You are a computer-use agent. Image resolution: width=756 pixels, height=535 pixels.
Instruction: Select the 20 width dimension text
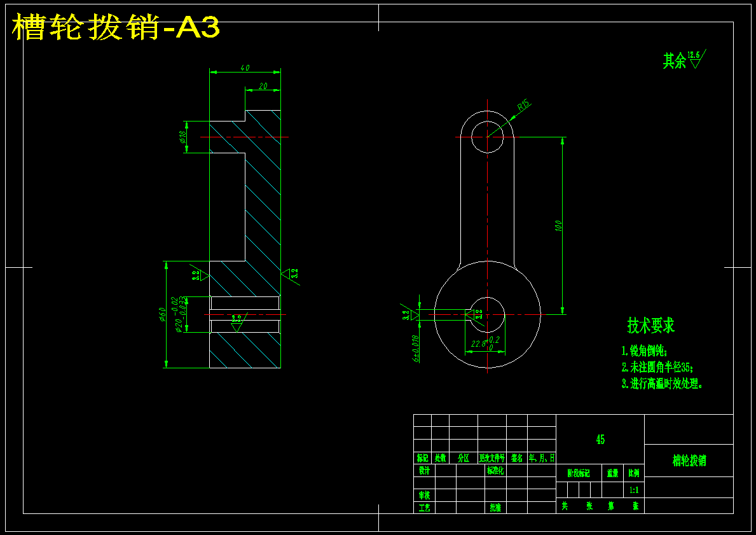[263, 86]
